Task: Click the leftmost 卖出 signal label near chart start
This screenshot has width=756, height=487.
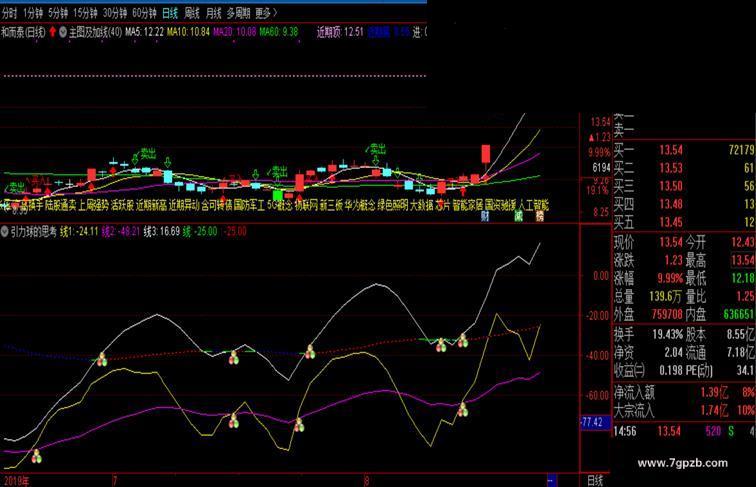Action: [x=17, y=186]
